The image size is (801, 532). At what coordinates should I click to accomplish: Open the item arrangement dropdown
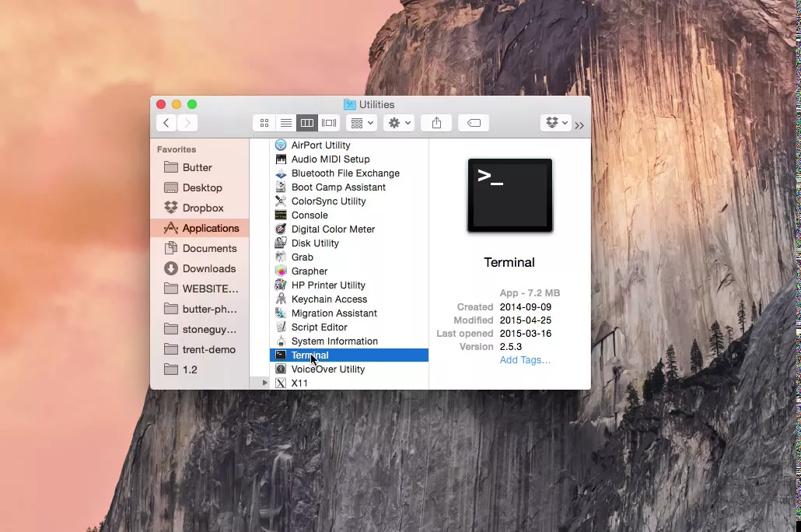(x=362, y=123)
